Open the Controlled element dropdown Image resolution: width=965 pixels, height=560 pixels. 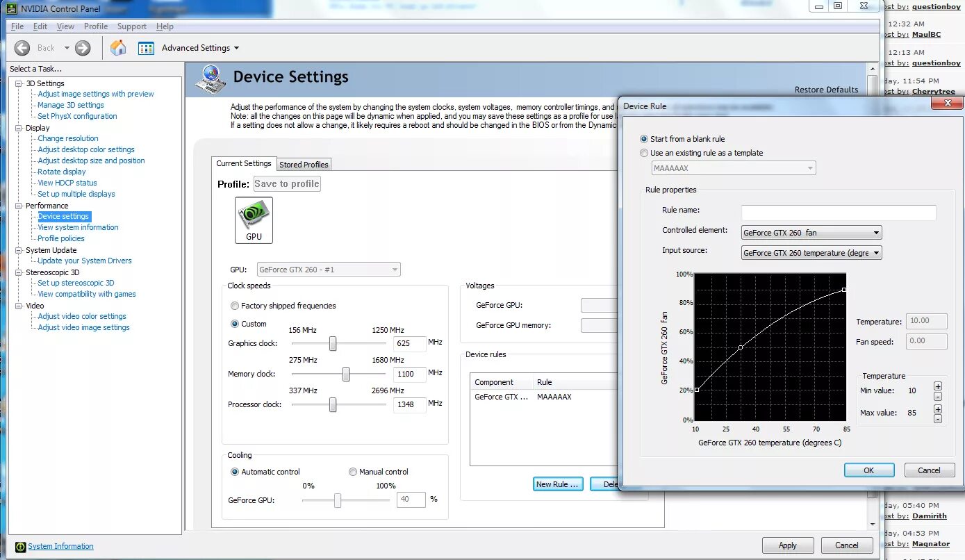[x=811, y=233]
